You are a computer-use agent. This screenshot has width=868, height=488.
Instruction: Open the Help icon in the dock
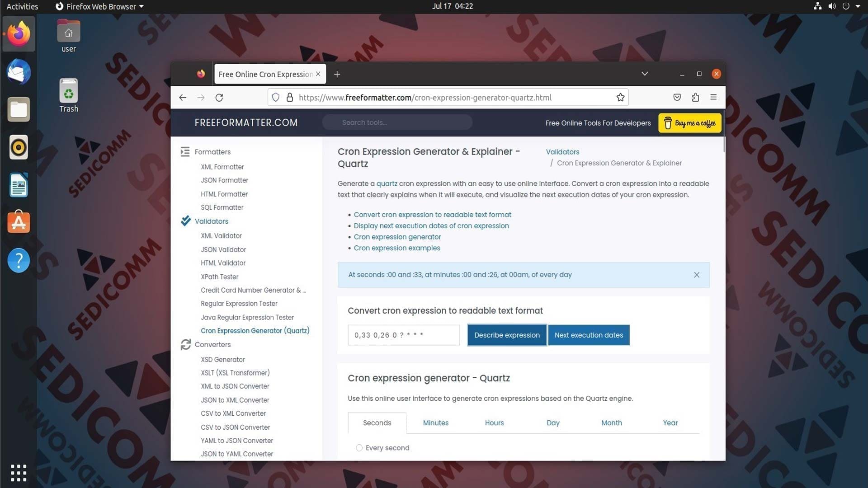[19, 260]
